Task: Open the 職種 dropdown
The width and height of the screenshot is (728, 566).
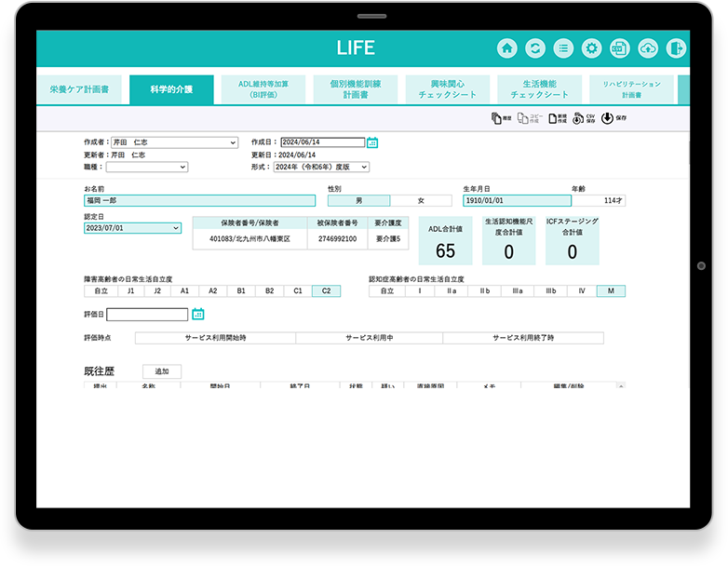Action: pos(147,168)
